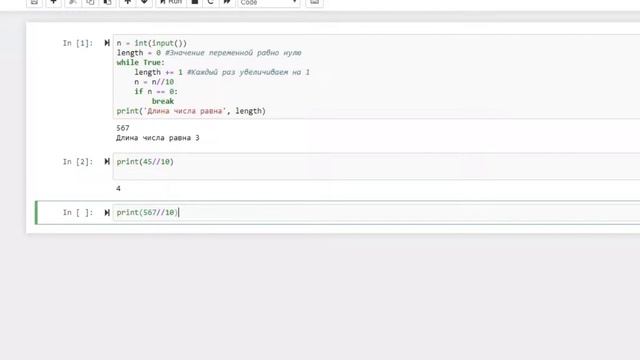Click the restart and run all fast-forward icon
This screenshot has width=640, height=360.
tap(227, 2)
